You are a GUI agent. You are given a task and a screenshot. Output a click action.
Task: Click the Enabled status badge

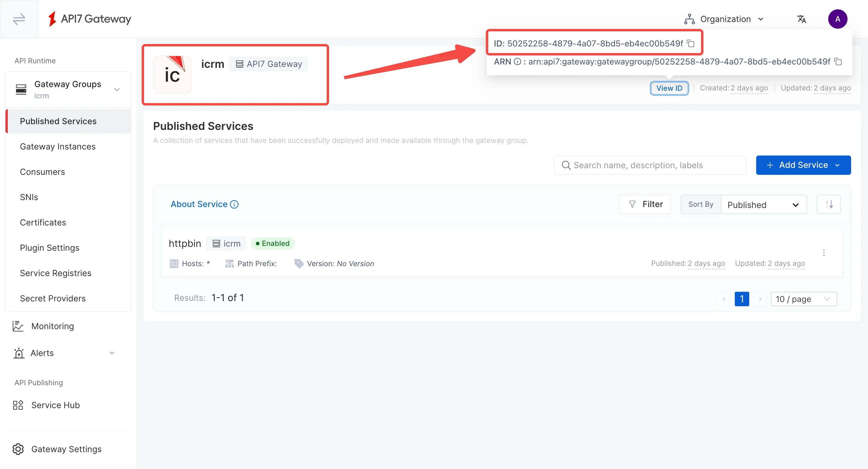272,243
